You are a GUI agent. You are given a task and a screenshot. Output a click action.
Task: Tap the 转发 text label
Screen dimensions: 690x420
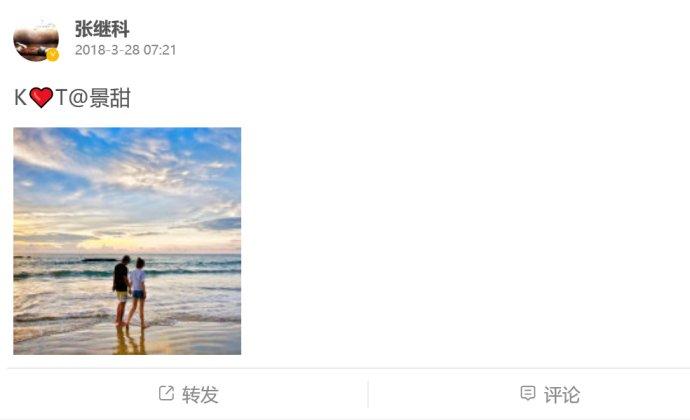click(x=200, y=394)
